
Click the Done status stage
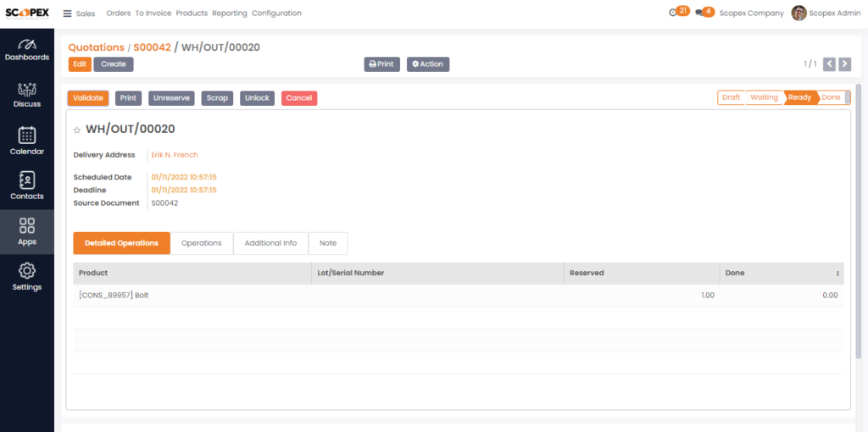pos(831,97)
